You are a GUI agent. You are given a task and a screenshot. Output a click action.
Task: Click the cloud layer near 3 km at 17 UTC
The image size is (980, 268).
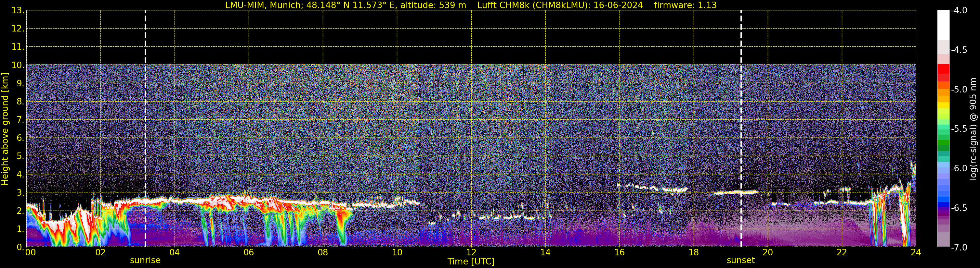coord(652,188)
